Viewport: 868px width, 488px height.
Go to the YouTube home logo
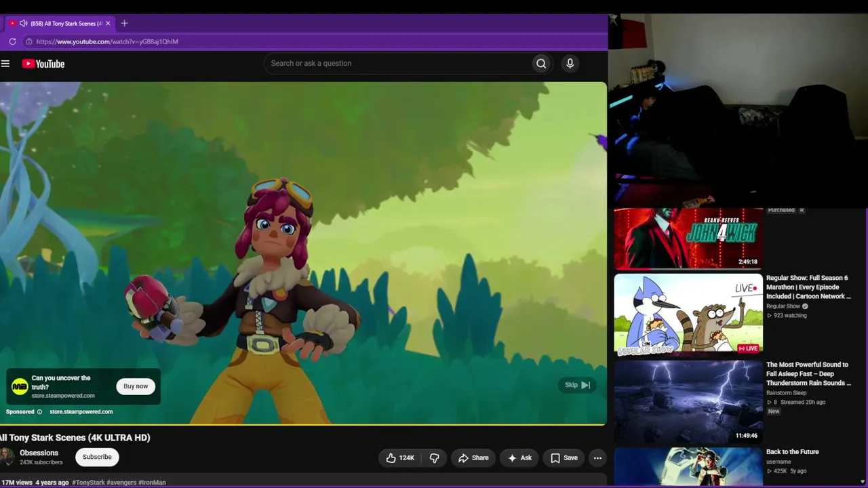[43, 64]
